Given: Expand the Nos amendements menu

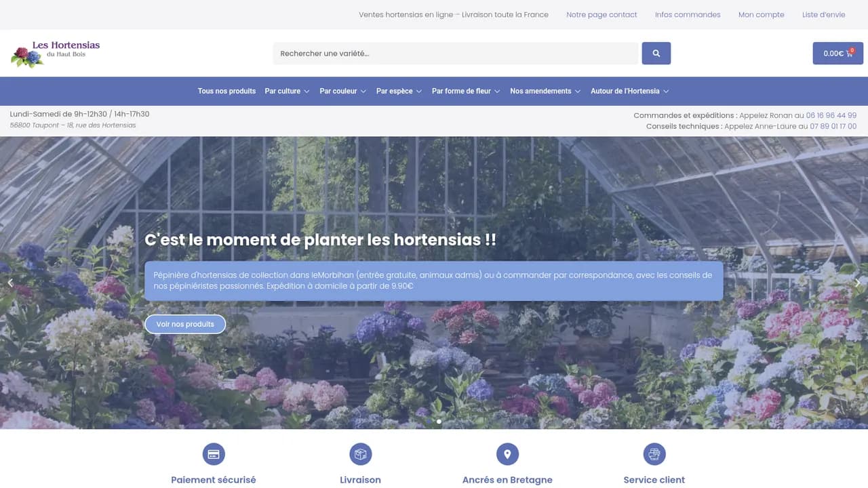Looking at the screenshot, I should click(545, 91).
